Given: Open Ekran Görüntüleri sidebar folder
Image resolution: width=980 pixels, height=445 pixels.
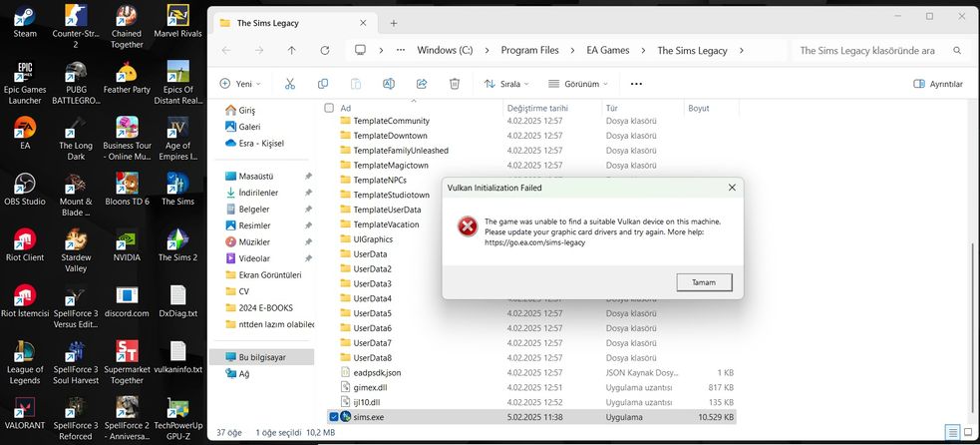Looking at the screenshot, I should click(x=270, y=275).
